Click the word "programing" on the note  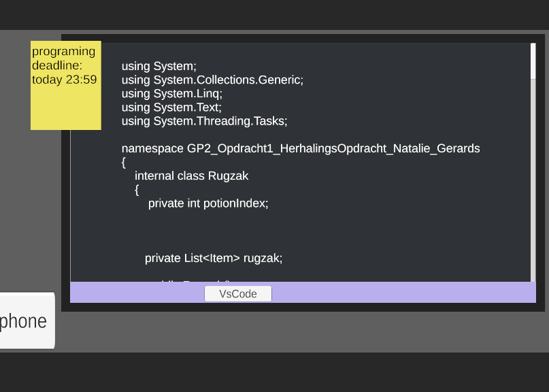[63, 51]
